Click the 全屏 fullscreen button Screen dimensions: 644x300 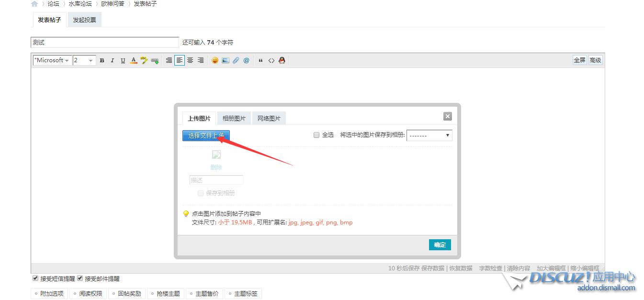pos(580,60)
